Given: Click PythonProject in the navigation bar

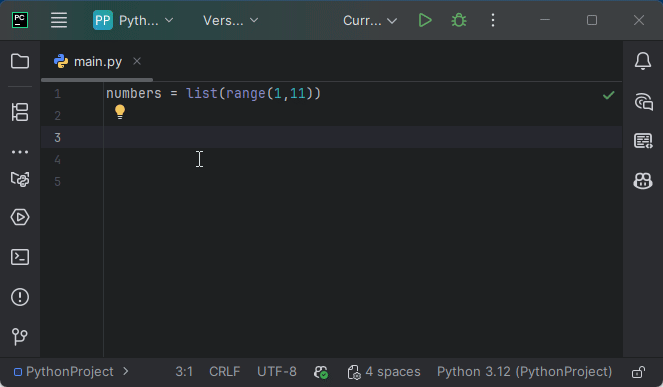Looking at the screenshot, I should (64, 372).
